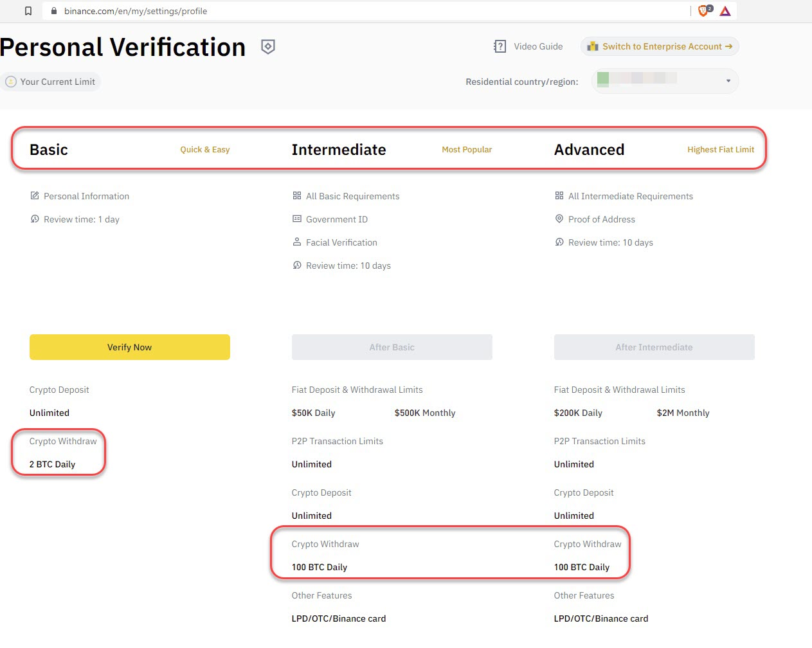This screenshot has height=648, width=812.
Task: Click Intermediate Fiat Deposit & Withdrawal Limits label
Action: click(357, 390)
